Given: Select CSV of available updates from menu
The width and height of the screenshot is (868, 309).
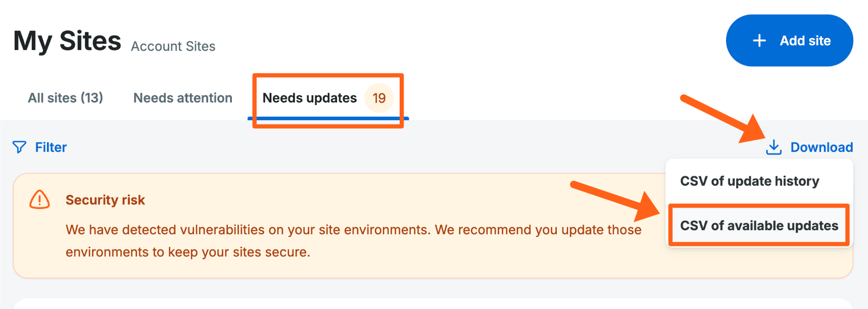Looking at the screenshot, I should pyautogui.click(x=758, y=226).
